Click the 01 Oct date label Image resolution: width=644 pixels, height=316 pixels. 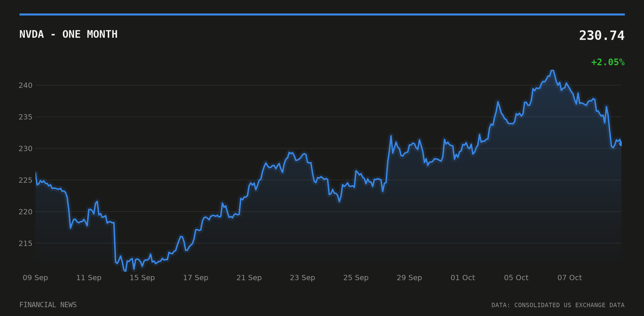coord(463,278)
